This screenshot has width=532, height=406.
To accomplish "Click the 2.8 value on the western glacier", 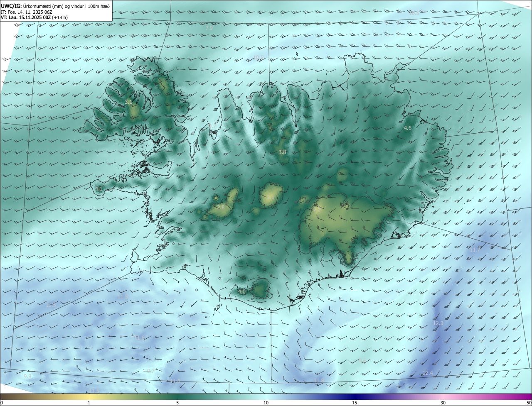I will tap(221, 207).
